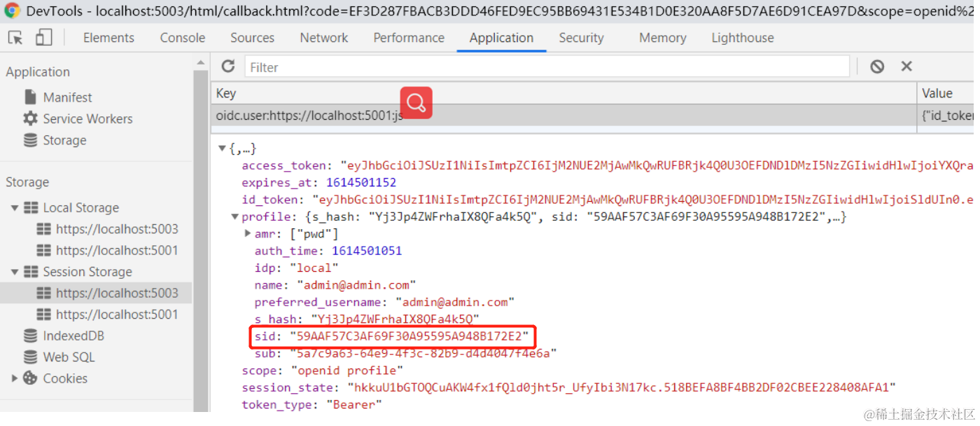Viewport: 980px width, 426px height.
Task: Click the Web SQL database icon
Action: 31,357
